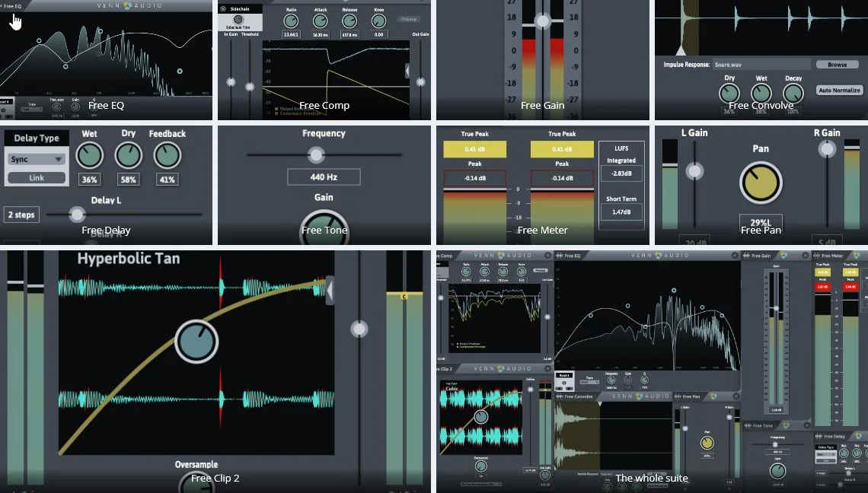
Task: Click the Decay knob in Free Convolve
Action: pyautogui.click(x=793, y=94)
